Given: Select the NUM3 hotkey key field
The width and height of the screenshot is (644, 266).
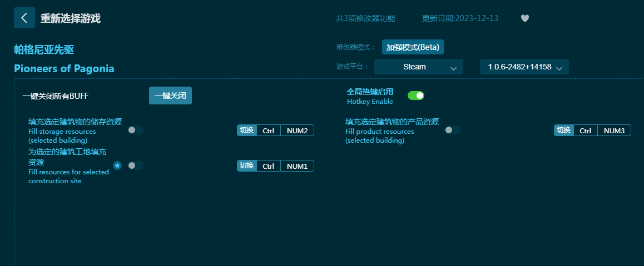Looking at the screenshot, I should click(x=614, y=131).
